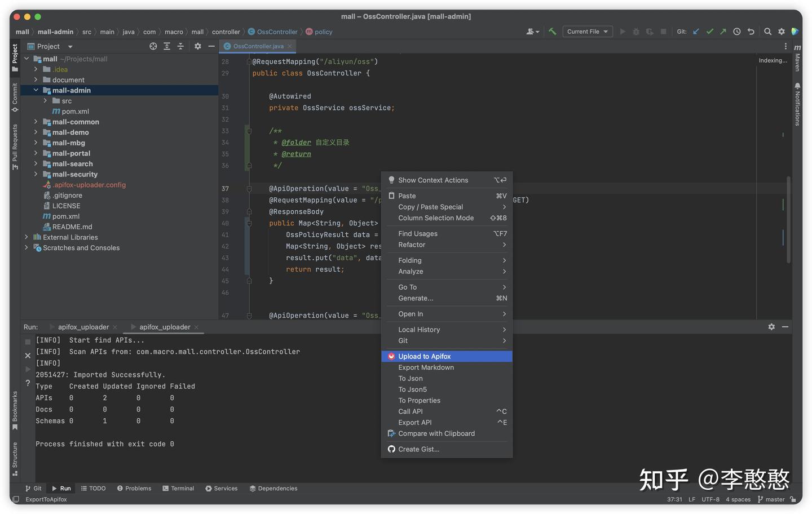Open TODO tool window button
The image size is (812, 514).
pos(93,489)
